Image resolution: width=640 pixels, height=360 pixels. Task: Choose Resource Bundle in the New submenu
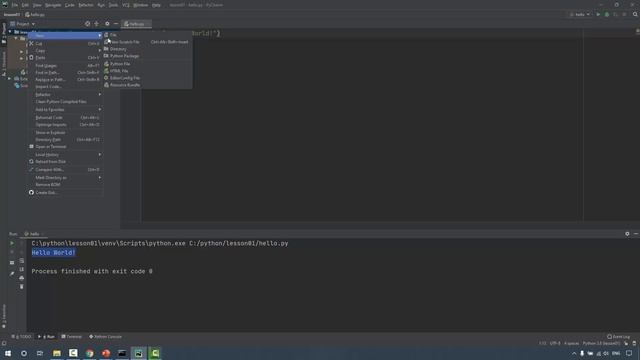point(147,85)
